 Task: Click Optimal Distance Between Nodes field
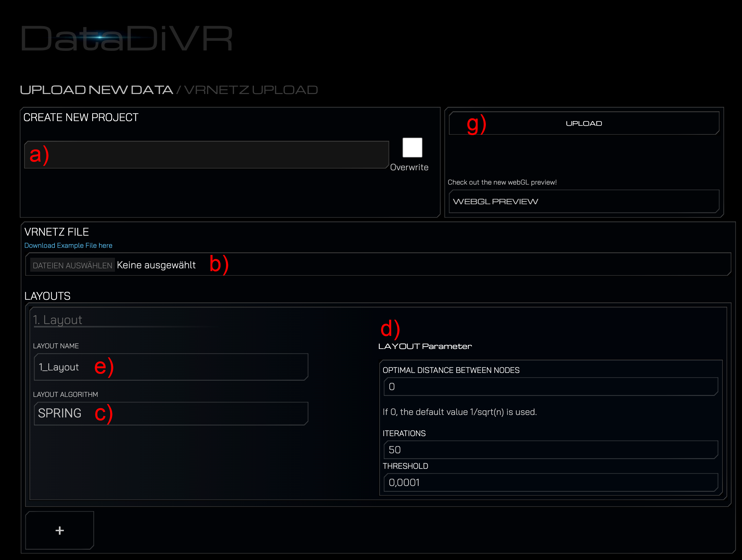click(x=551, y=387)
